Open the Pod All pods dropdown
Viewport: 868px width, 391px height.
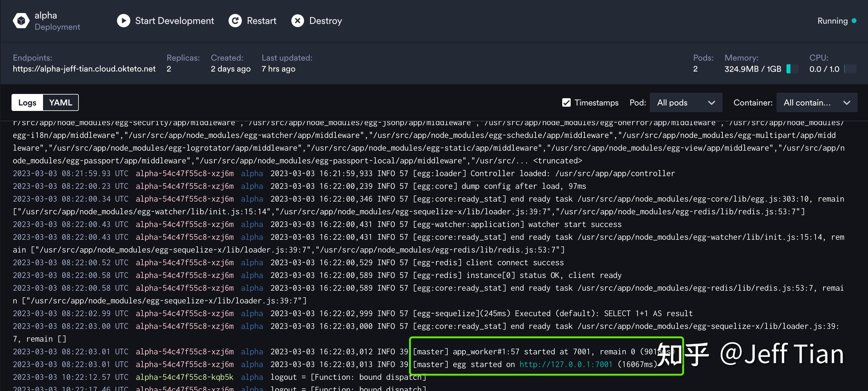(x=686, y=102)
